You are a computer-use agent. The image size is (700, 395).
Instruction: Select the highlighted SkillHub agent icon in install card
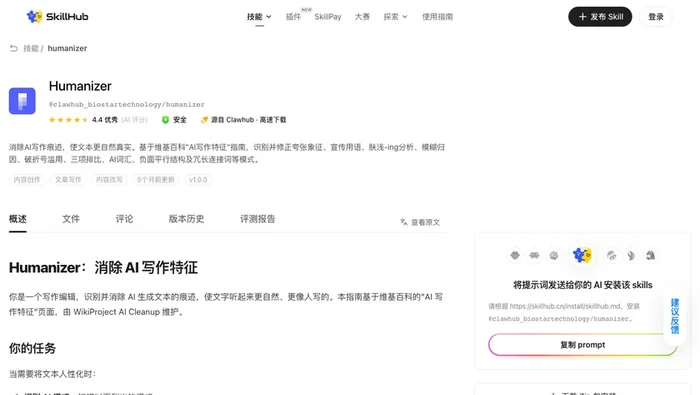[x=582, y=255]
